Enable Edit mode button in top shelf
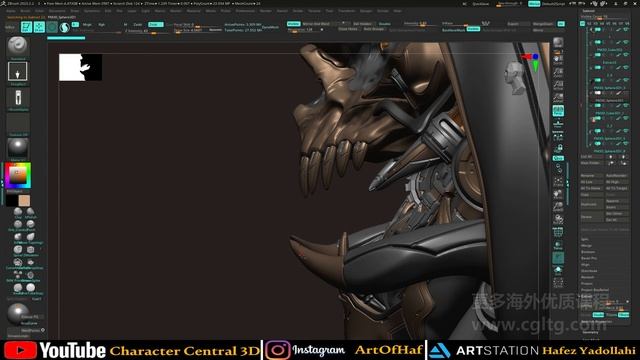The image size is (640, 360). click(x=27, y=27)
